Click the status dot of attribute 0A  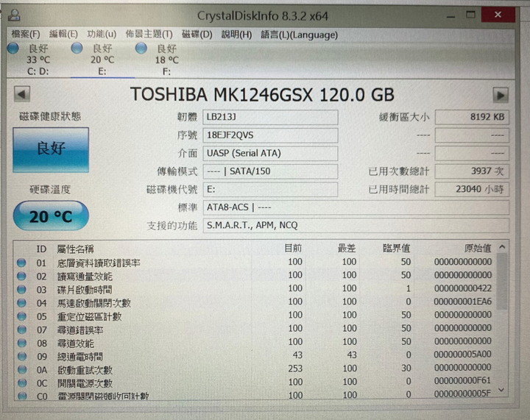click(x=22, y=370)
